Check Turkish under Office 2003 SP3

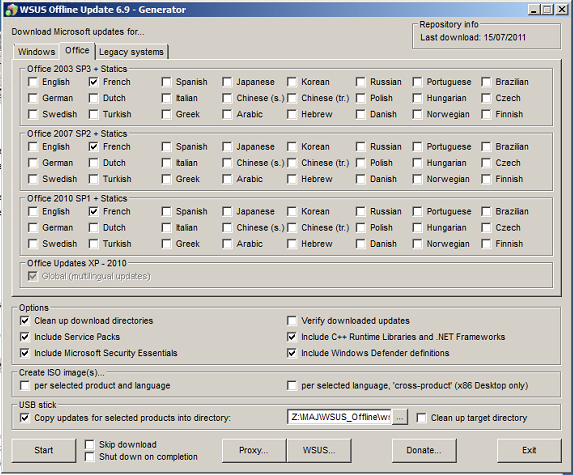tap(94, 114)
